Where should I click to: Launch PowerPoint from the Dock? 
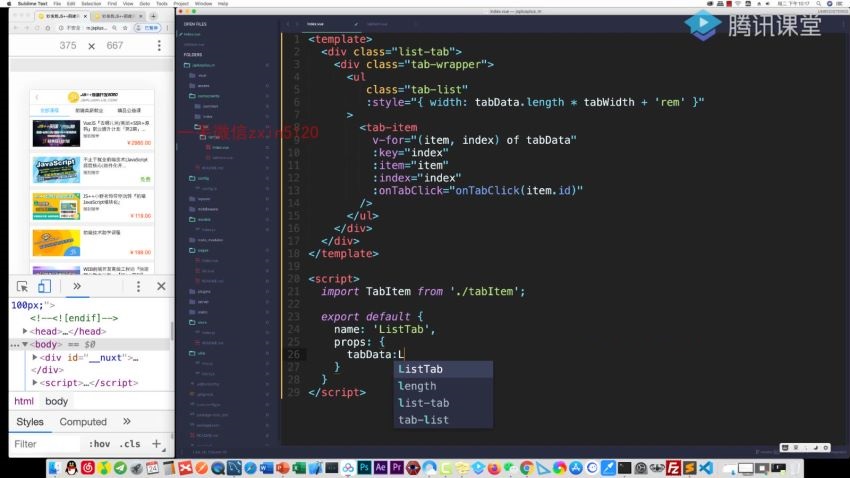point(282,468)
